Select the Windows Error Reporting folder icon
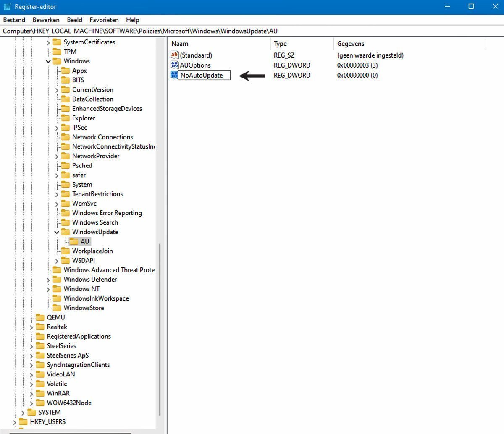The width and height of the screenshot is (504, 434). (x=65, y=213)
